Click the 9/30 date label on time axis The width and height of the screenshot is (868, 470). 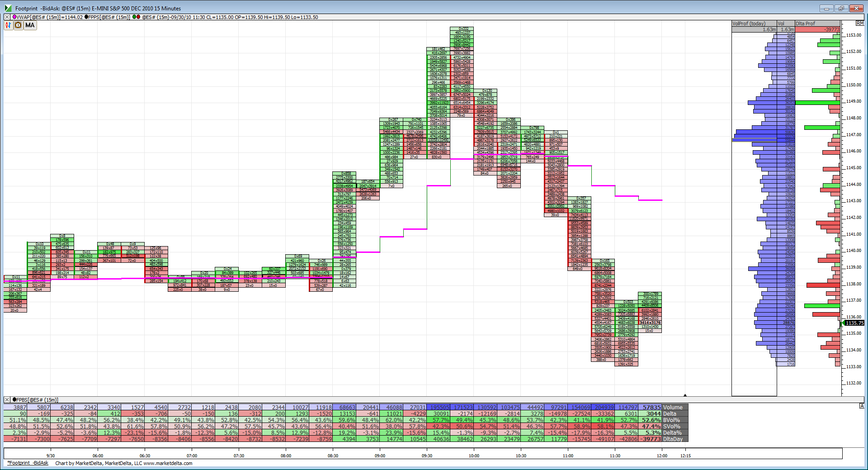pos(51,456)
